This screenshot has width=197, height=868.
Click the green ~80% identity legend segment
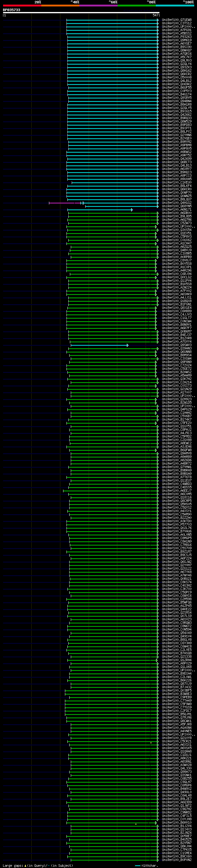pos(137,6)
